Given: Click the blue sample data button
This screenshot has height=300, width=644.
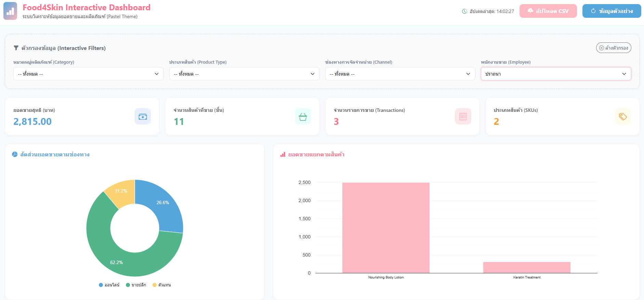Looking at the screenshot, I should coord(612,11).
